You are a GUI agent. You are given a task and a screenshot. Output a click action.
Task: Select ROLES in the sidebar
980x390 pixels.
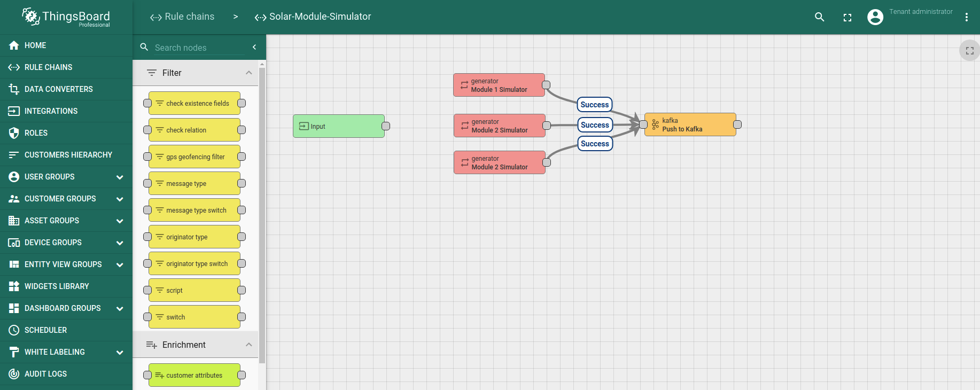coord(66,133)
